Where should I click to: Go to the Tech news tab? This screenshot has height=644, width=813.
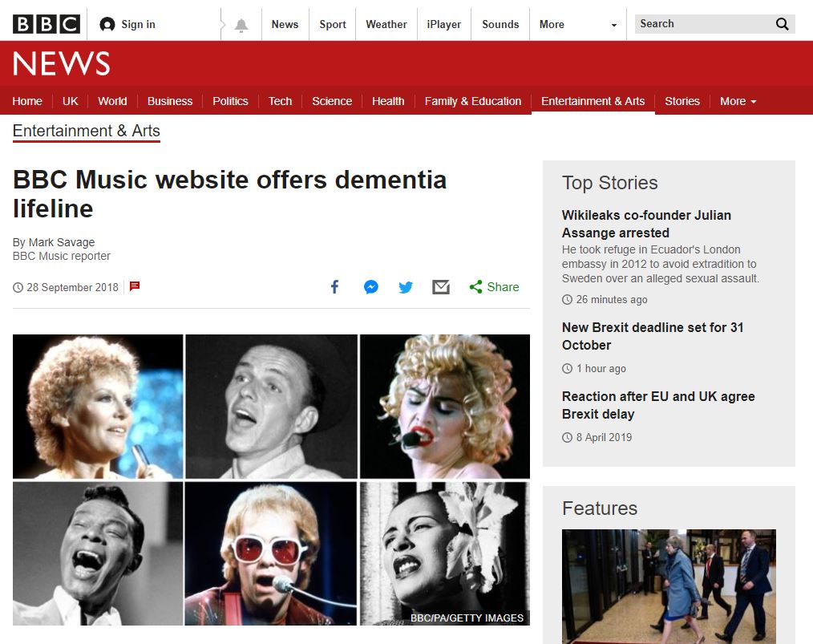pyautogui.click(x=280, y=101)
